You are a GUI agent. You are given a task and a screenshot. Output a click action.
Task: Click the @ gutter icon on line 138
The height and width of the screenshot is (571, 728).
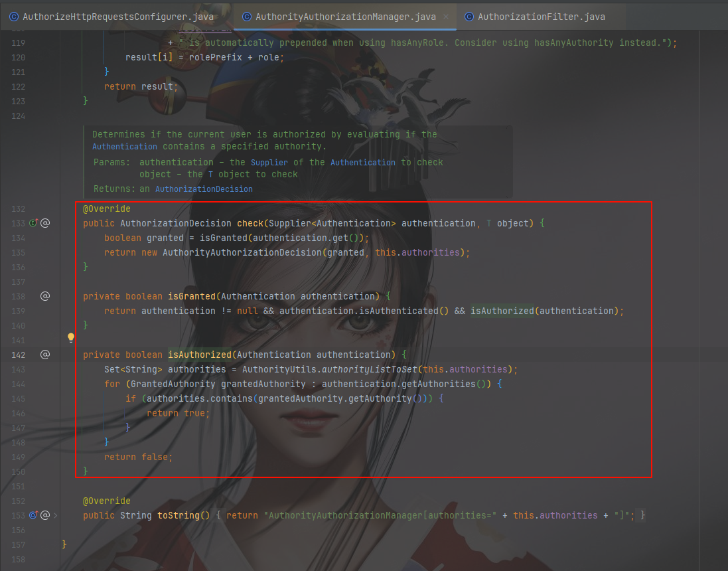pyautogui.click(x=45, y=296)
